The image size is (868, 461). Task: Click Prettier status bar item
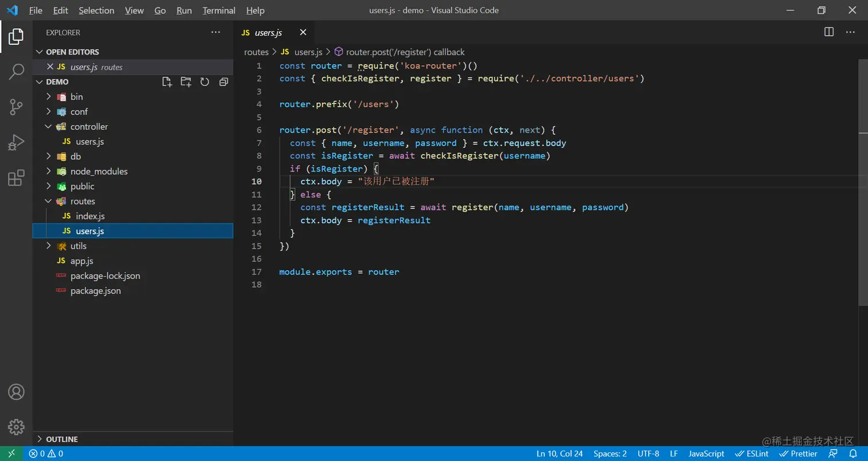click(799, 454)
